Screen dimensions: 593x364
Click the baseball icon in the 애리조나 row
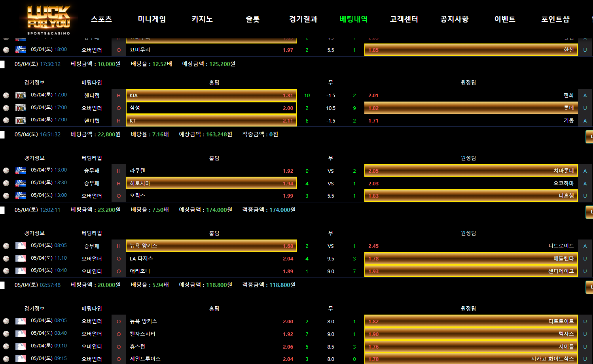(6, 271)
